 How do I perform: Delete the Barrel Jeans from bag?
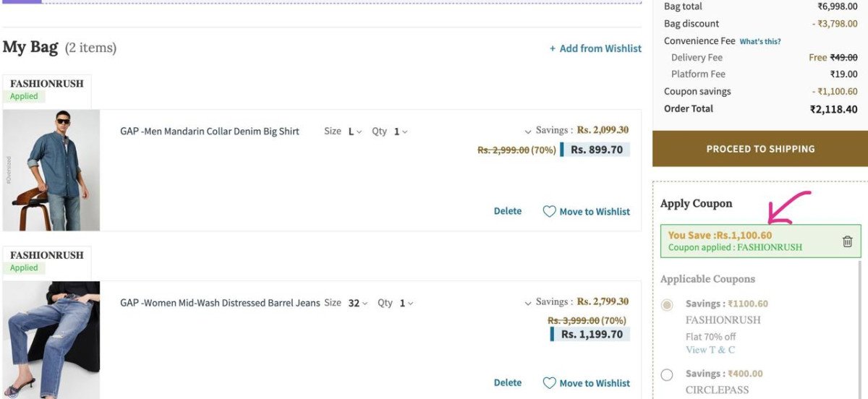click(508, 382)
